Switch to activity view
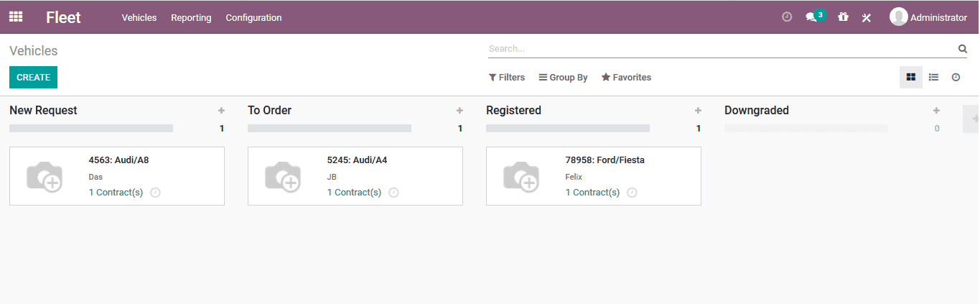 pyautogui.click(x=956, y=77)
